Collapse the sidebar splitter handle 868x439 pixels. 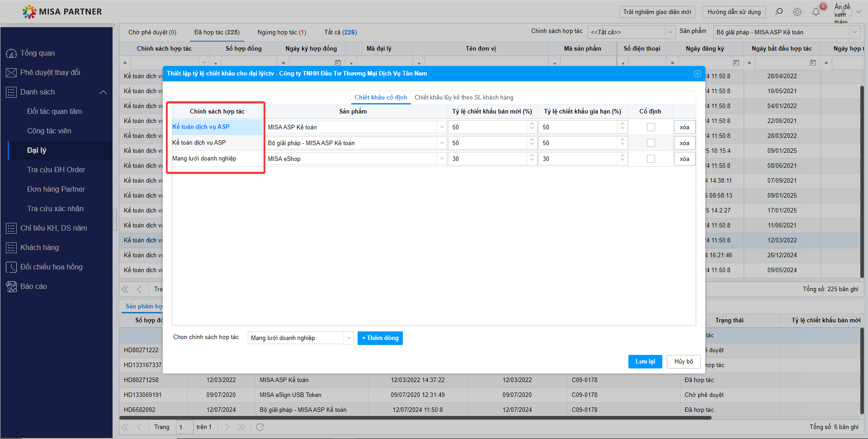tap(115, 219)
